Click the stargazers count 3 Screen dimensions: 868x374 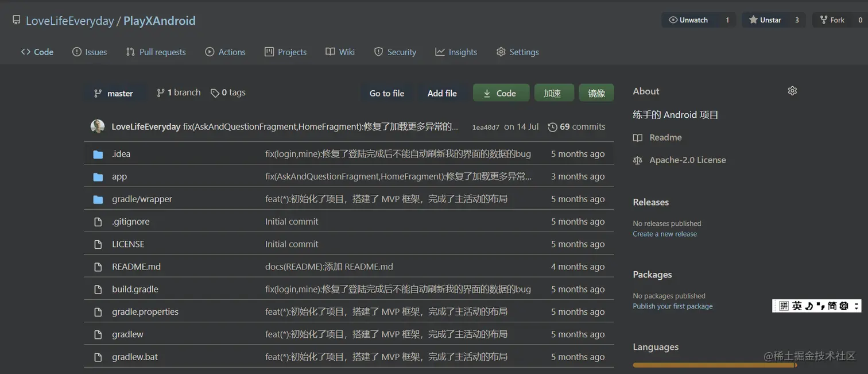click(797, 20)
